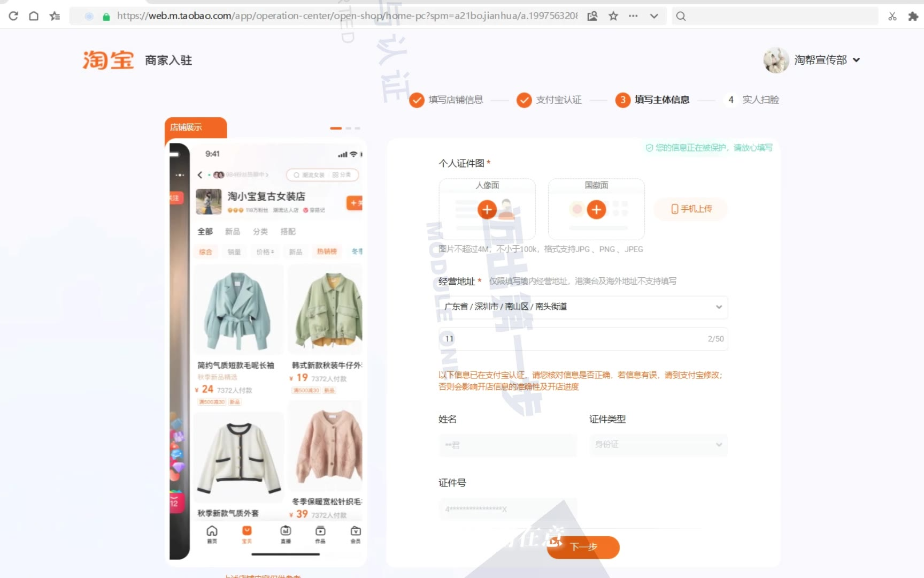
Task: Click the browser search magnifier icon
Action: point(681,16)
